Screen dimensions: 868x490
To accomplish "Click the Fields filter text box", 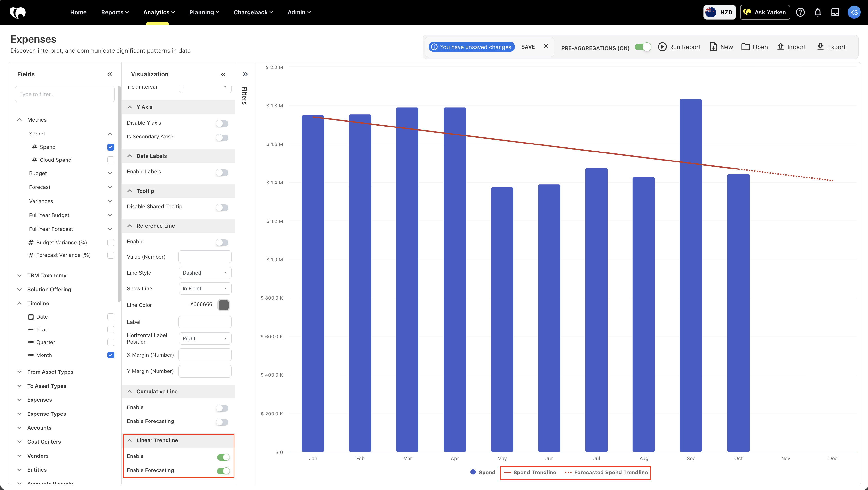I will [x=65, y=94].
